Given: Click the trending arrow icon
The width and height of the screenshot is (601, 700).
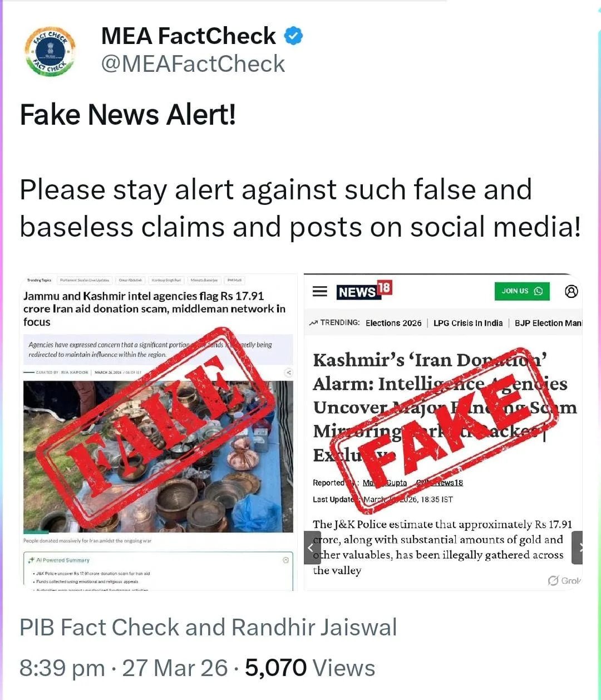Looking at the screenshot, I should pyautogui.click(x=314, y=322).
